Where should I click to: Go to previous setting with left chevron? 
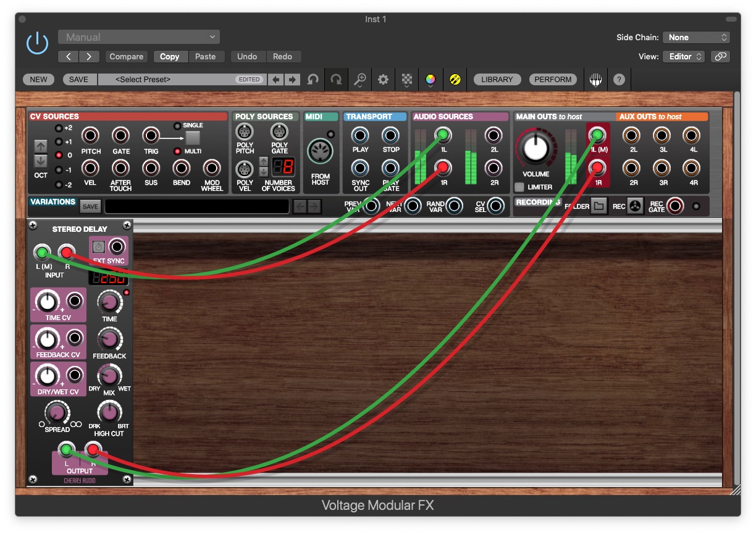coord(69,56)
